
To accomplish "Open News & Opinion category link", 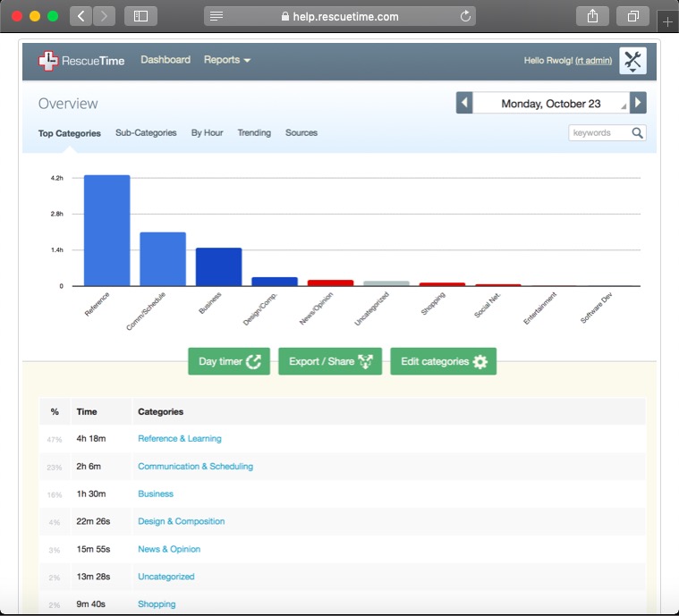I will click(x=169, y=549).
